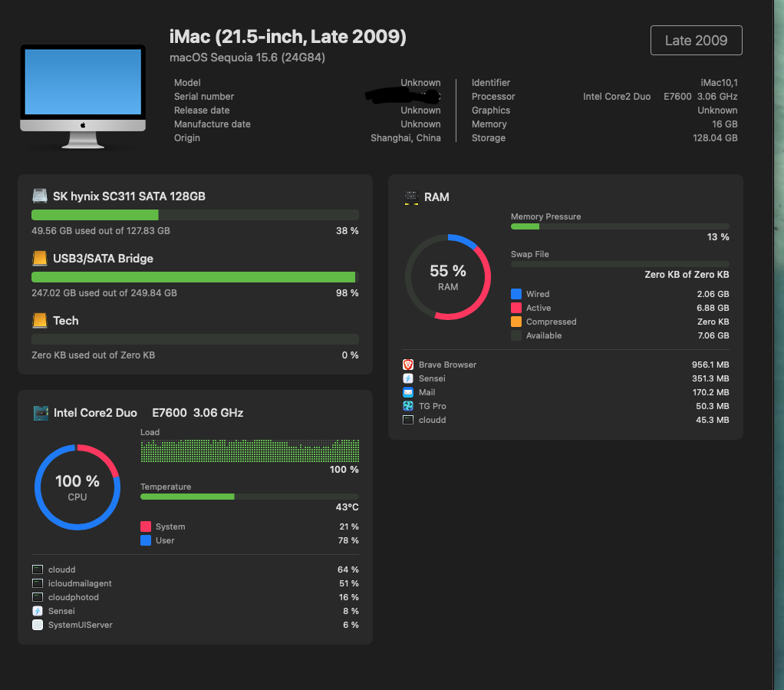Click the 16 GB memory value
Image resolution: width=784 pixels, height=690 pixels.
725,124
